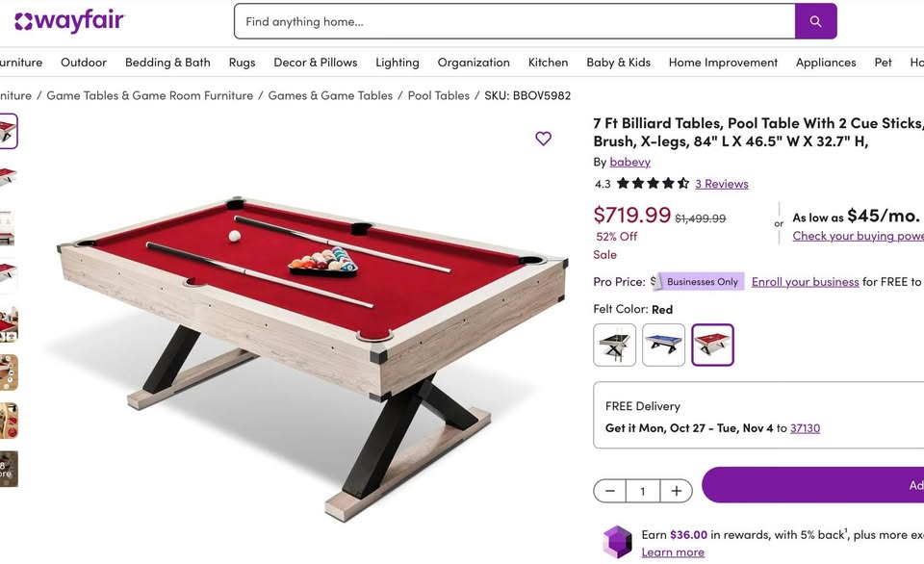Click the Wayfair logo

point(69,21)
